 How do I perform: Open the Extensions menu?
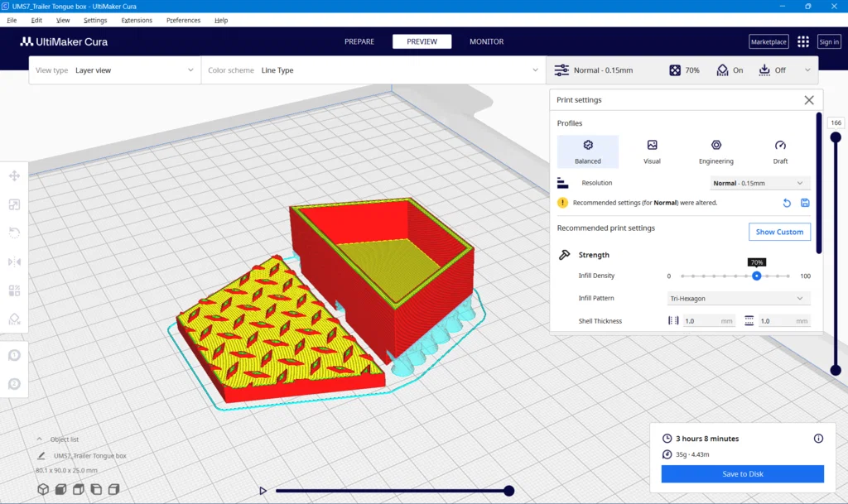point(137,20)
